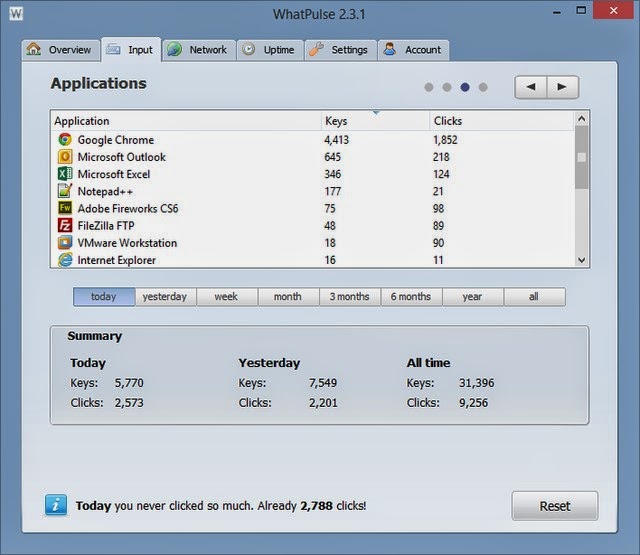Switch to the Network tab
Image resolution: width=640 pixels, height=555 pixels.
[x=199, y=50]
